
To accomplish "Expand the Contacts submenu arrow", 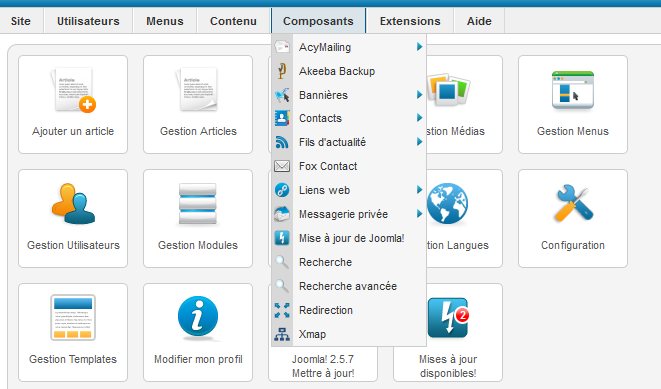I will (419, 118).
